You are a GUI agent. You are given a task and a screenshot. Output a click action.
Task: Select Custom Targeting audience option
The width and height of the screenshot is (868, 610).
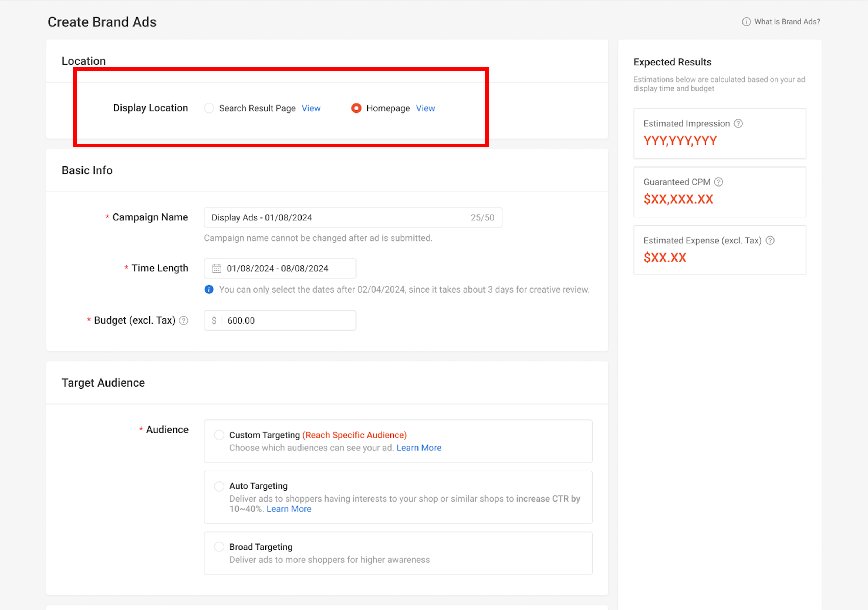click(x=219, y=435)
